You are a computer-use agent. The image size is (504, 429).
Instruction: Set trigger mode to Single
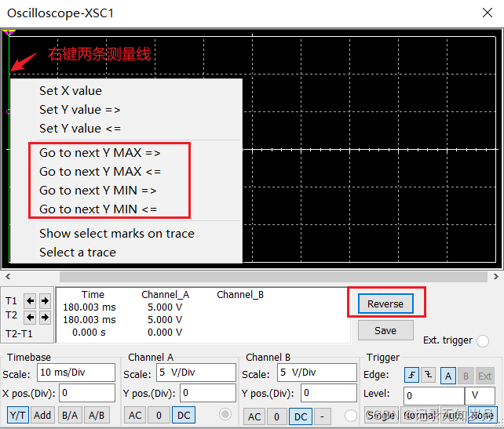(381, 415)
